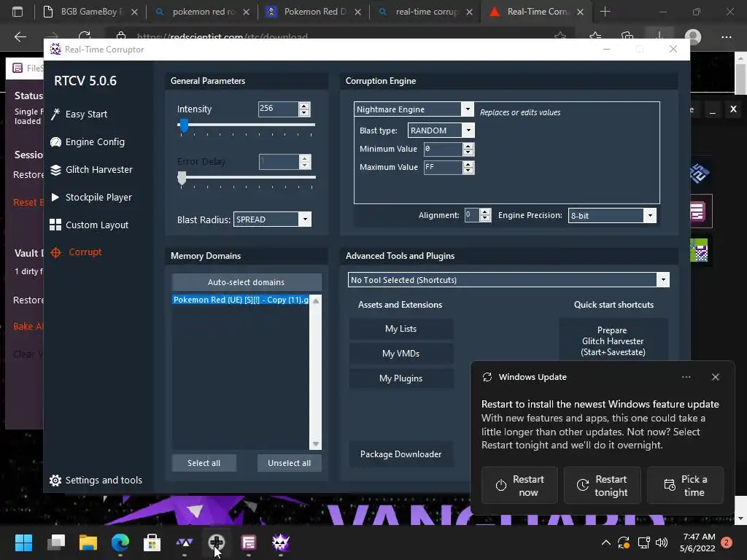Click the Memory Domains list scrollbar

coord(316,372)
